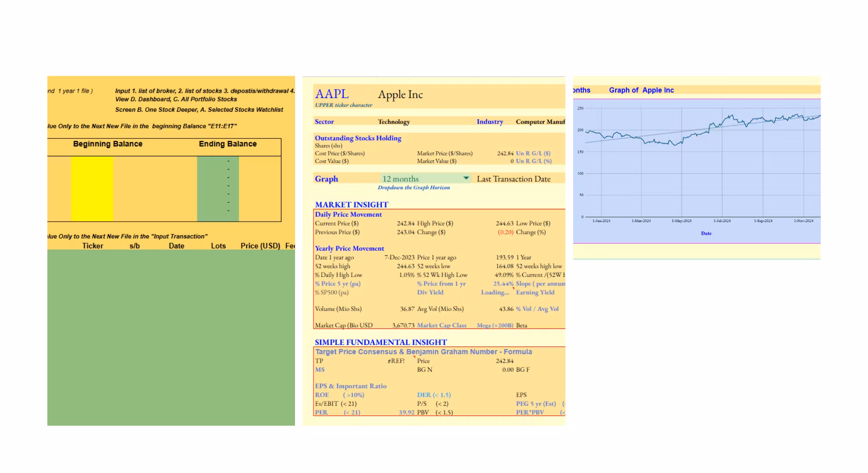Select the Price (USD) column header
This screenshot has height=473, width=868.
pos(260,246)
